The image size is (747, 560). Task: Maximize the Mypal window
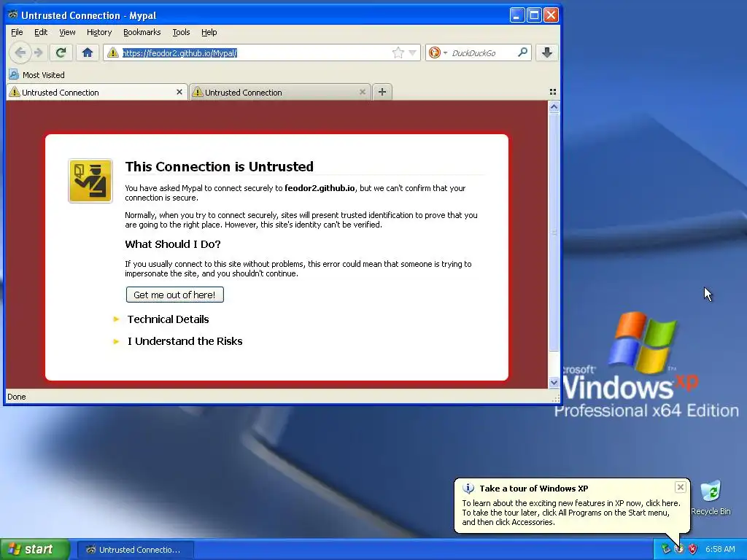click(x=534, y=15)
